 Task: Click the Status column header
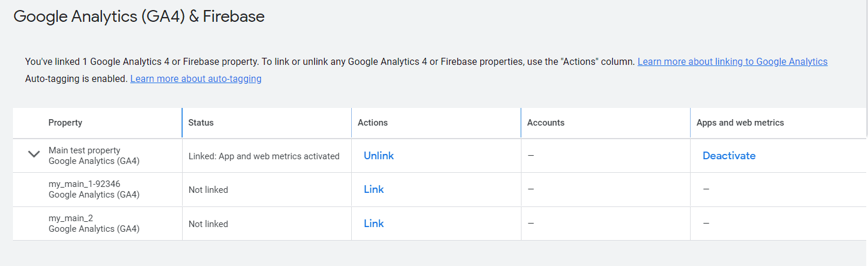coord(201,123)
